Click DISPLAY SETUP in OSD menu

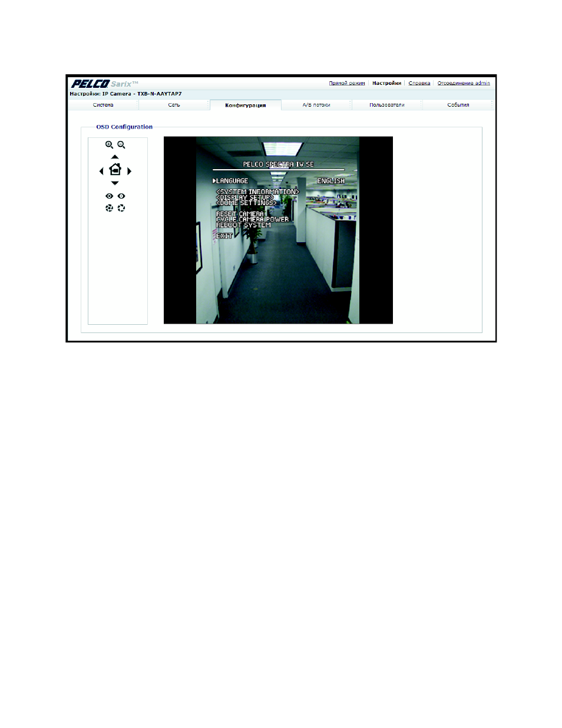pos(245,197)
